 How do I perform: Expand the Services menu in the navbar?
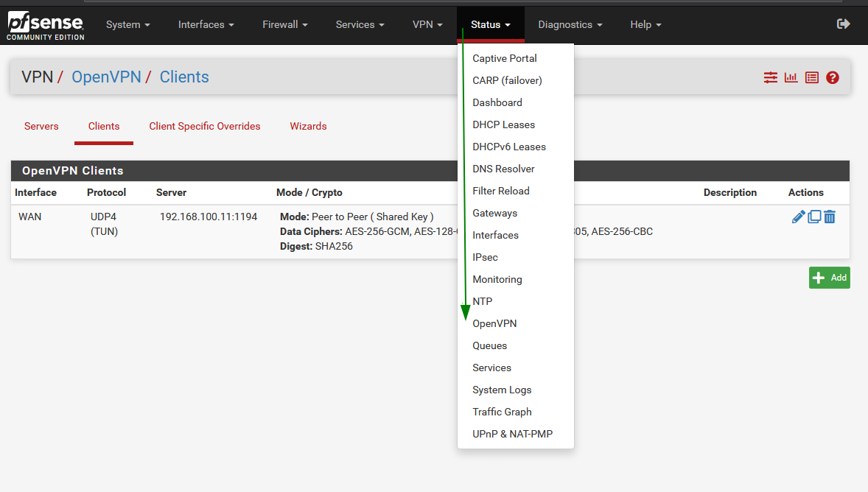click(360, 24)
